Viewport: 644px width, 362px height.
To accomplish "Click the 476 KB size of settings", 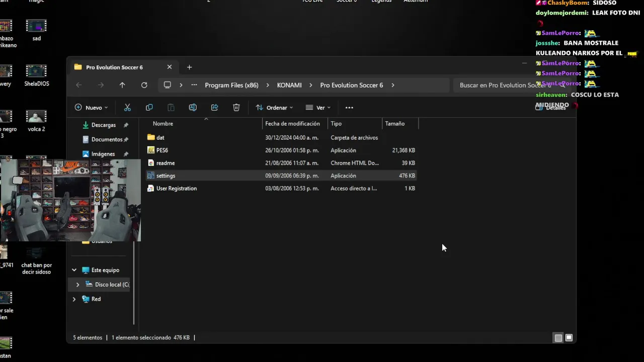I will click(407, 175).
